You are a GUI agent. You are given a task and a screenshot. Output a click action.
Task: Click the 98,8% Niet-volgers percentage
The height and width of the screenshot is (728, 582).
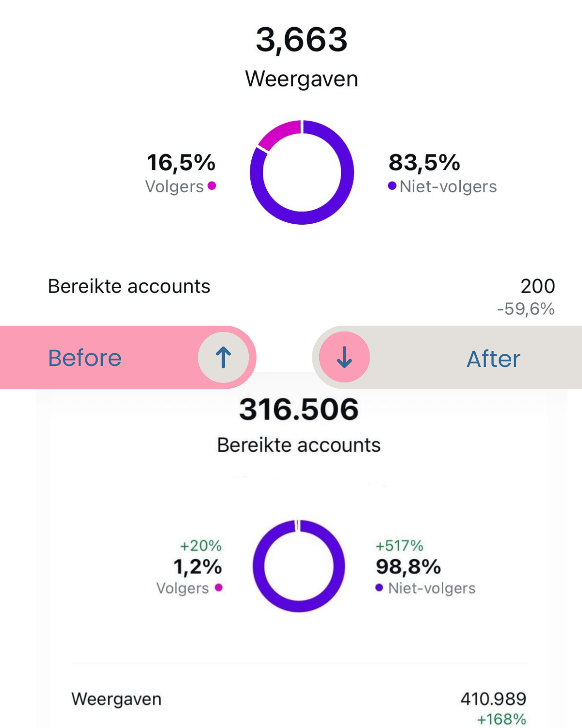point(408,566)
